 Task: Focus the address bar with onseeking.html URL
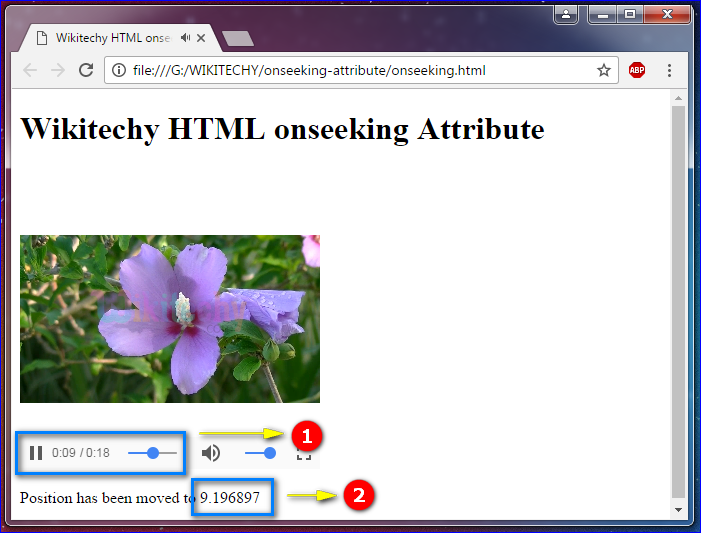click(x=361, y=70)
